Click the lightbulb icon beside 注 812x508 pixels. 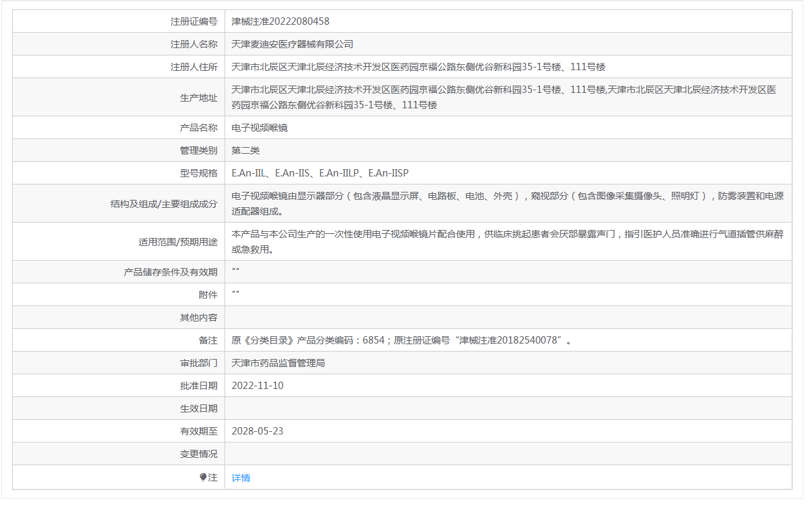[203, 478]
